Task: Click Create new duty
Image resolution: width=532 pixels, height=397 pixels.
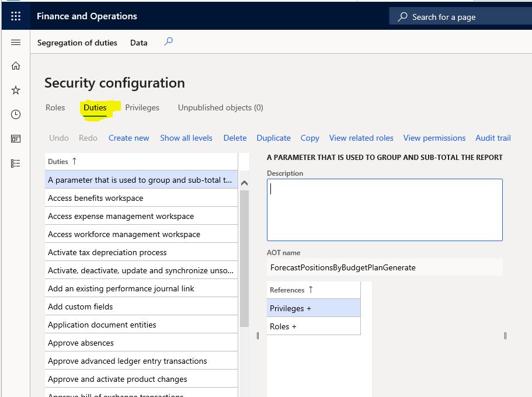Action: [x=129, y=138]
